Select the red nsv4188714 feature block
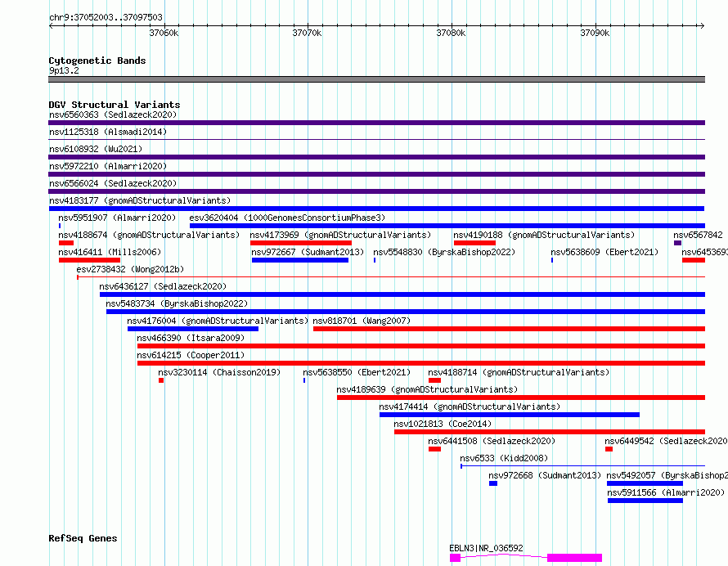The height and width of the screenshot is (566, 728). click(x=434, y=380)
